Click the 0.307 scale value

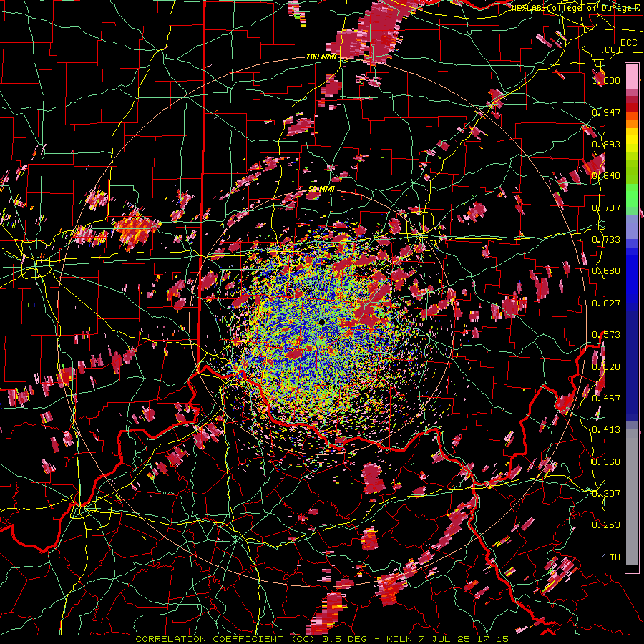[606, 494]
